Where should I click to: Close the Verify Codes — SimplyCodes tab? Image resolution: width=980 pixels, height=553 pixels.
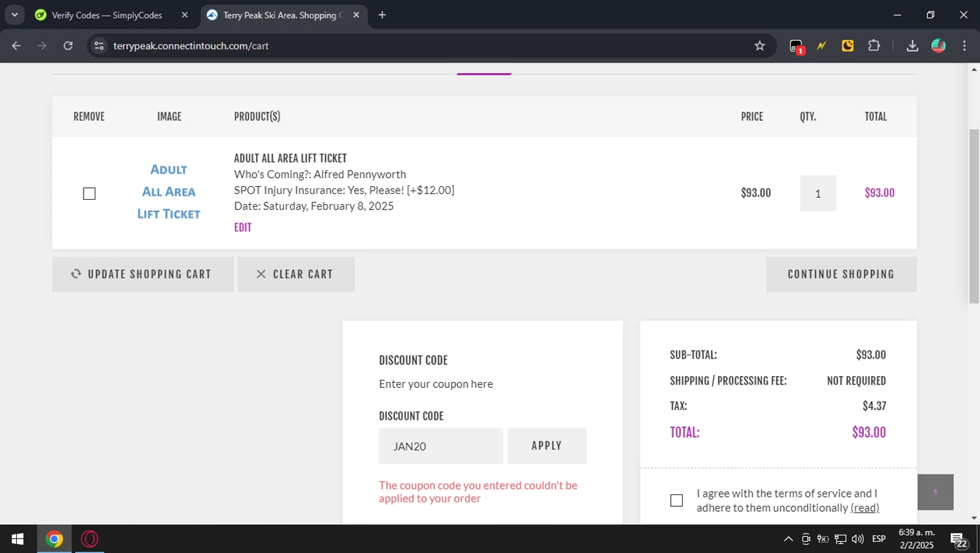pos(184,15)
